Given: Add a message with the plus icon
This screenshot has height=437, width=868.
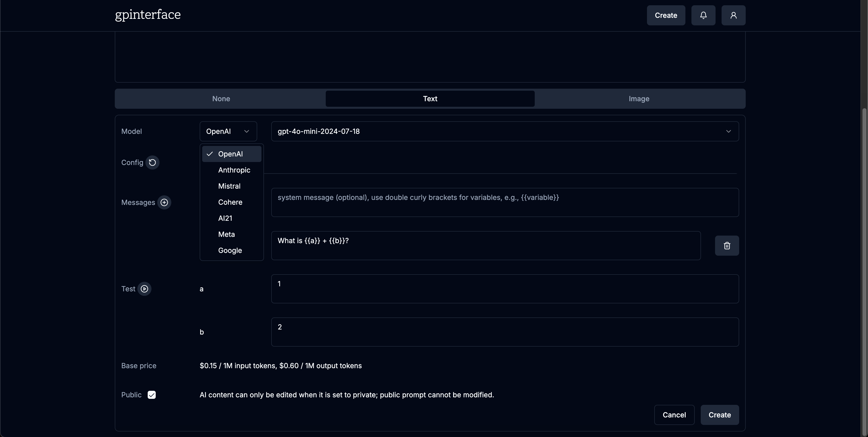Looking at the screenshot, I should (164, 202).
